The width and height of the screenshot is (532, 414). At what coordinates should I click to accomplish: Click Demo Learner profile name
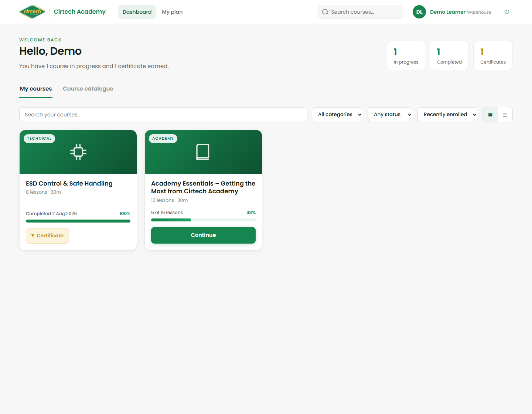pyautogui.click(x=448, y=12)
